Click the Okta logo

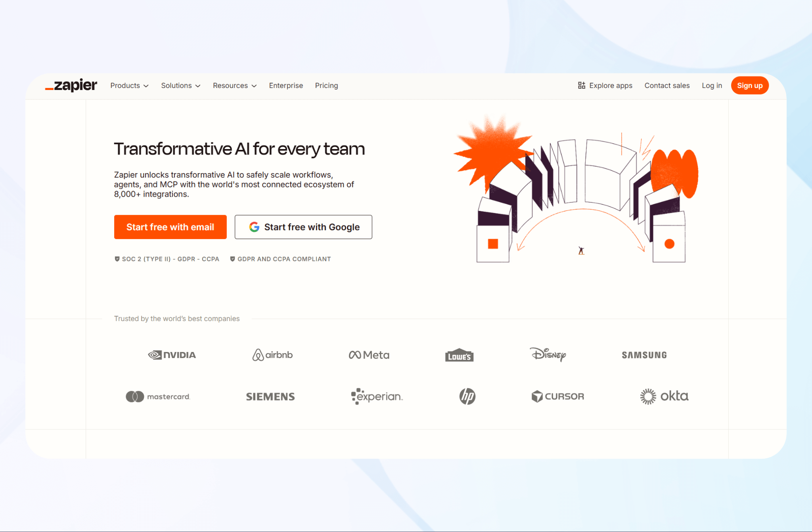(664, 396)
